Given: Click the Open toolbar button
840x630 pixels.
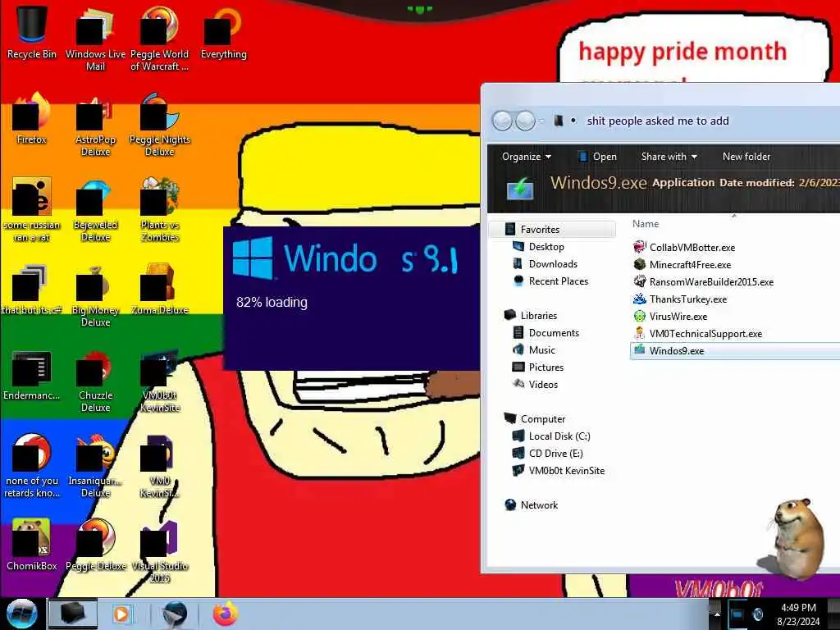Looking at the screenshot, I should point(598,157).
